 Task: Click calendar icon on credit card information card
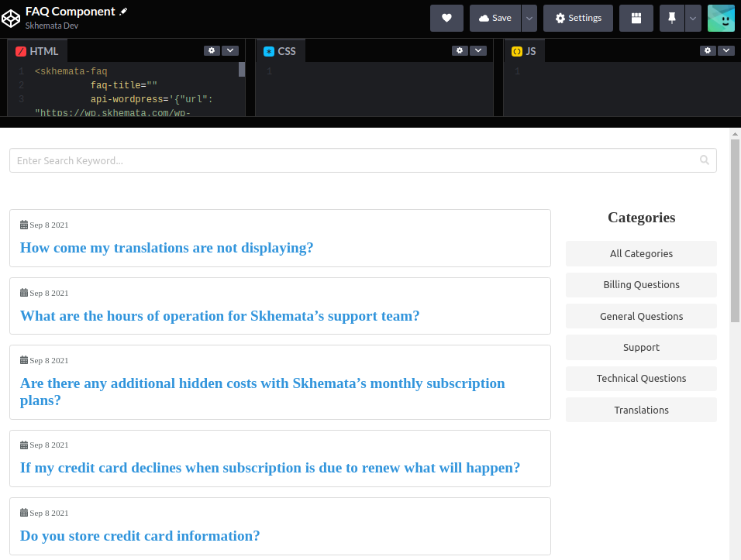pyautogui.click(x=23, y=513)
